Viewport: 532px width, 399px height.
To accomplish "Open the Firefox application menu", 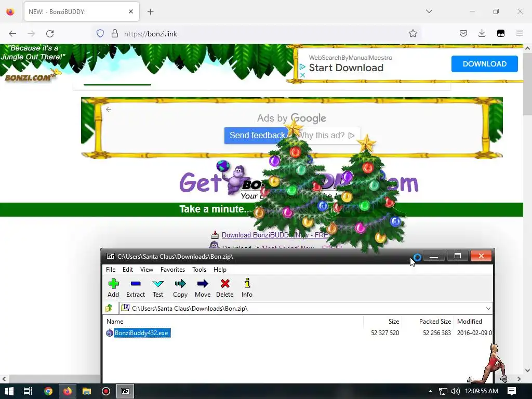I will 520,33.
